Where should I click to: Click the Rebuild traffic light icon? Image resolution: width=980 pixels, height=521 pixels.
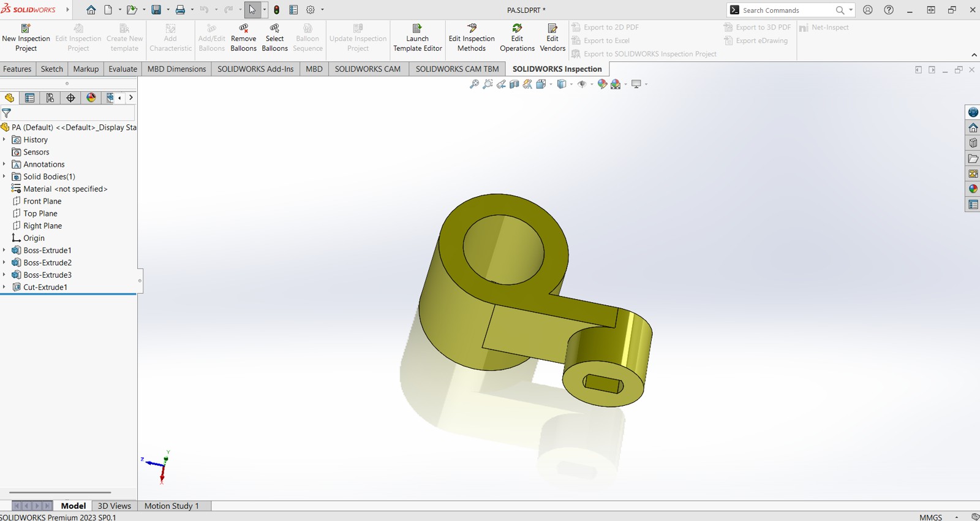pos(277,10)
